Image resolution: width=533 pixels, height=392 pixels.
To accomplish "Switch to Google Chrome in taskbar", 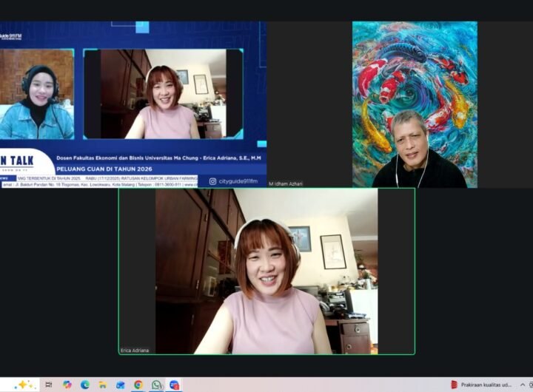I will click(x=138, y=385).
